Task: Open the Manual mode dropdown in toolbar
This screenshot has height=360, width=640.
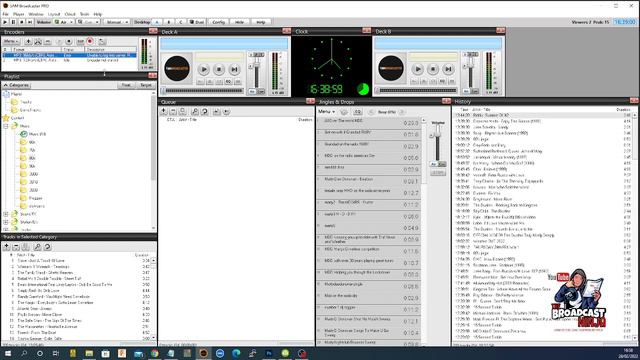Action: point(117,22)
